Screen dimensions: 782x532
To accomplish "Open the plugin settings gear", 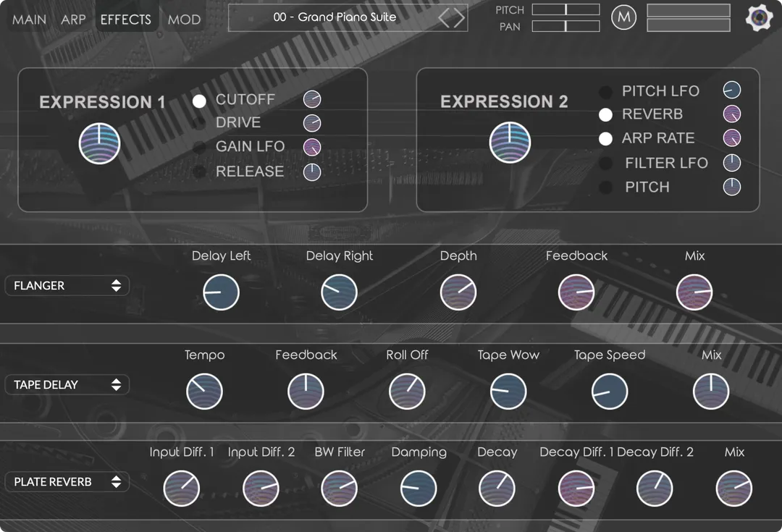I will pos(759,17).
